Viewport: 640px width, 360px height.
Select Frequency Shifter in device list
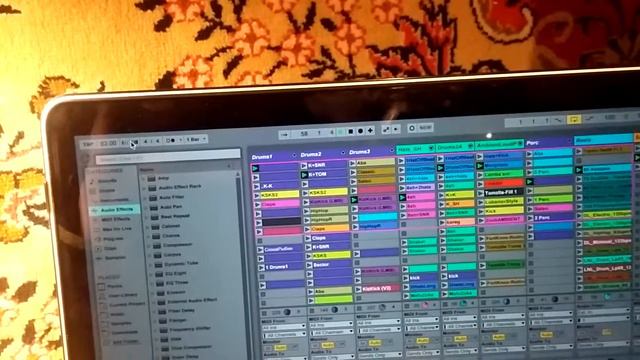(x=191, y=329)
